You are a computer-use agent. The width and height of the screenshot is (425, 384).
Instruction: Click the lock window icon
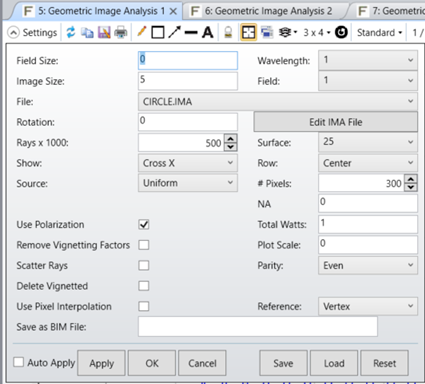point(228,32)
